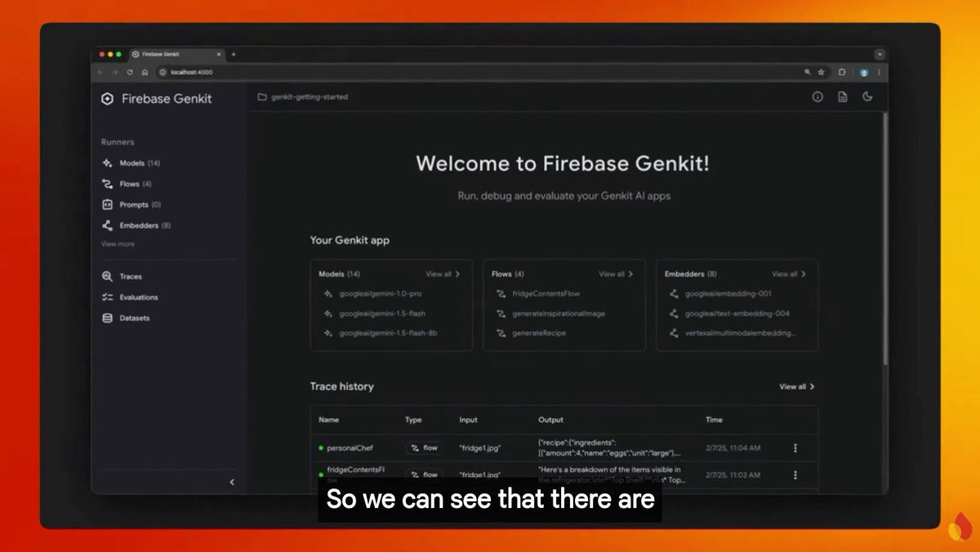Screen dimensions: 980x552
Task: View all in the Flows card
Action: (x=616, y=274)
